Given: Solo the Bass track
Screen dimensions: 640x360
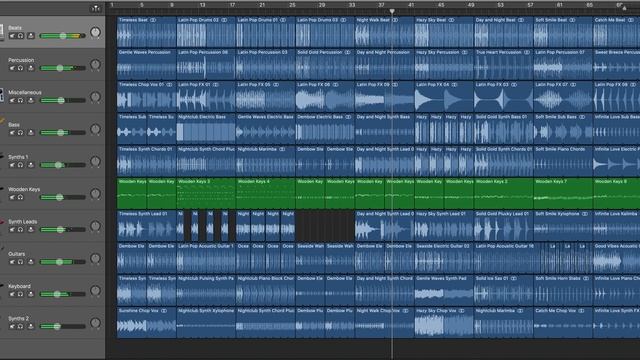Looking at the screenshot, I should click(20, 133).
